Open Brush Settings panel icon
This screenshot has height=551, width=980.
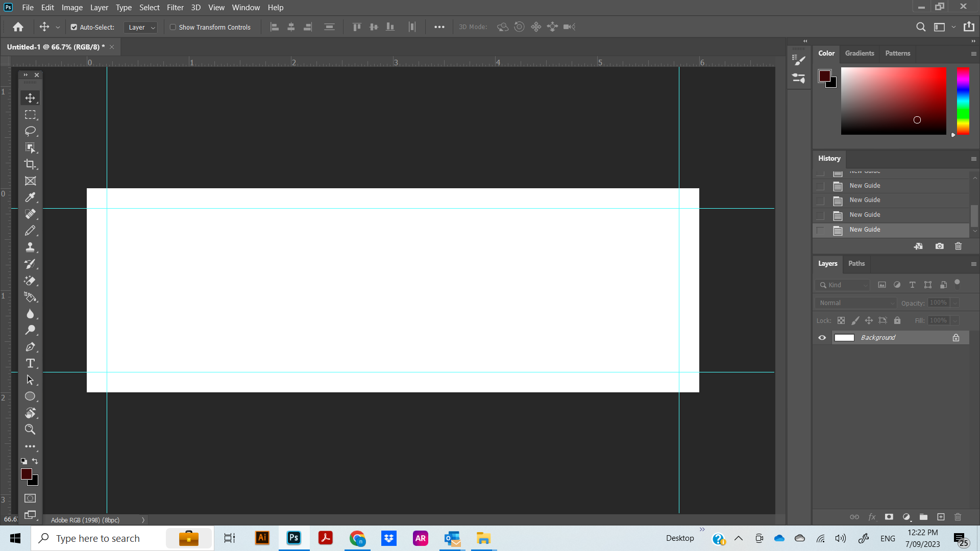click(799, 60)
